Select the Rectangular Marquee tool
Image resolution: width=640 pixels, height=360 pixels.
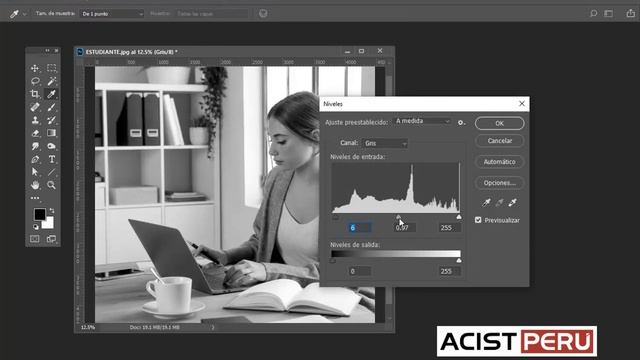coord(51,68)
